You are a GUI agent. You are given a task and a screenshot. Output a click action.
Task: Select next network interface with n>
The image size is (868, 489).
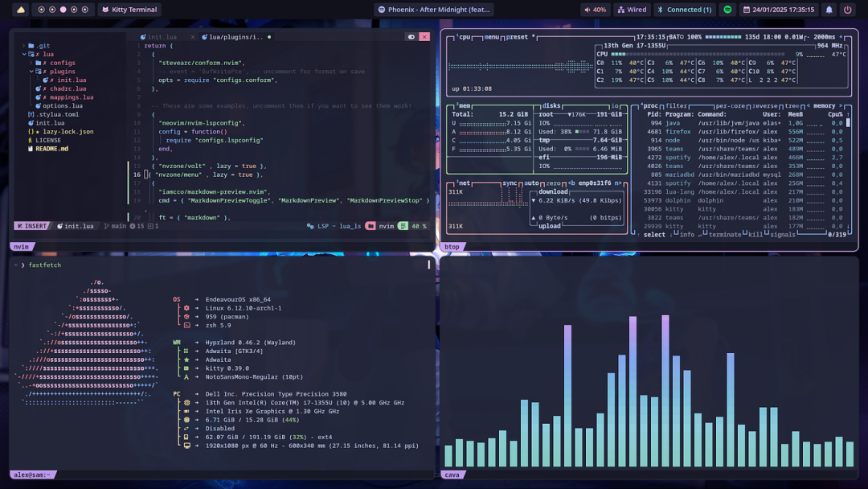pos(618,183)
